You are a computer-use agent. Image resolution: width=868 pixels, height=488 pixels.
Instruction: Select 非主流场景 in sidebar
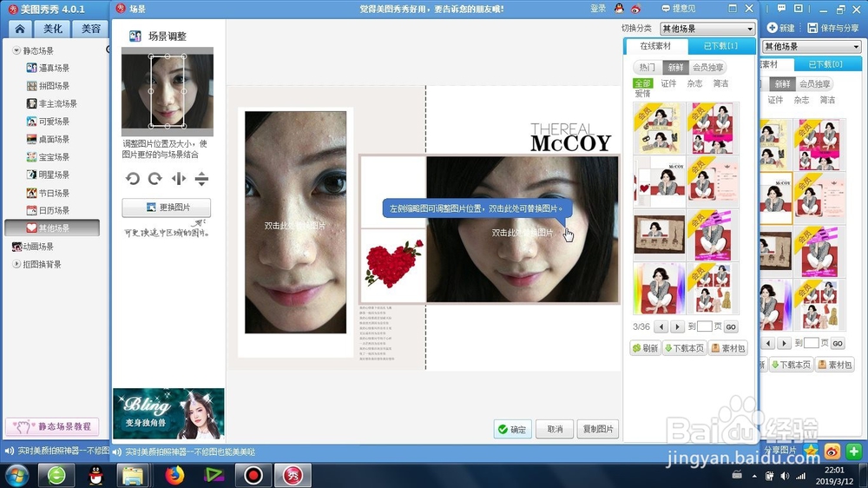[52, 103]
